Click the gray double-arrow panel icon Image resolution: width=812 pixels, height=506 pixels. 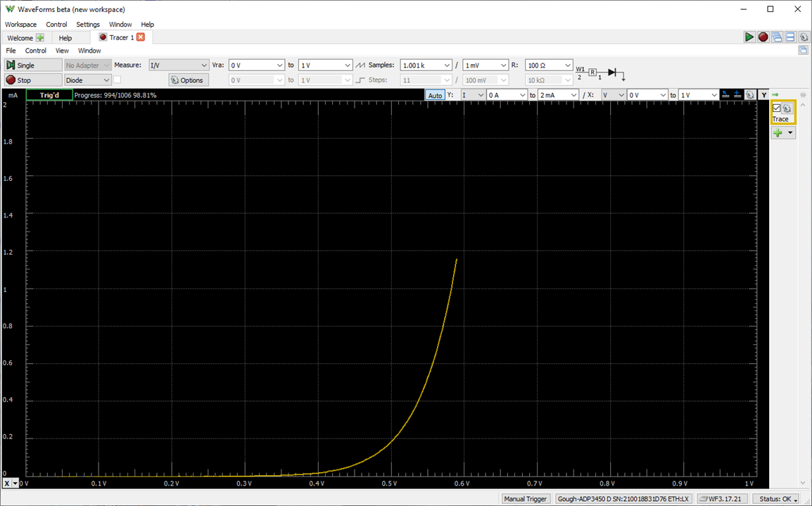(803, 95)
